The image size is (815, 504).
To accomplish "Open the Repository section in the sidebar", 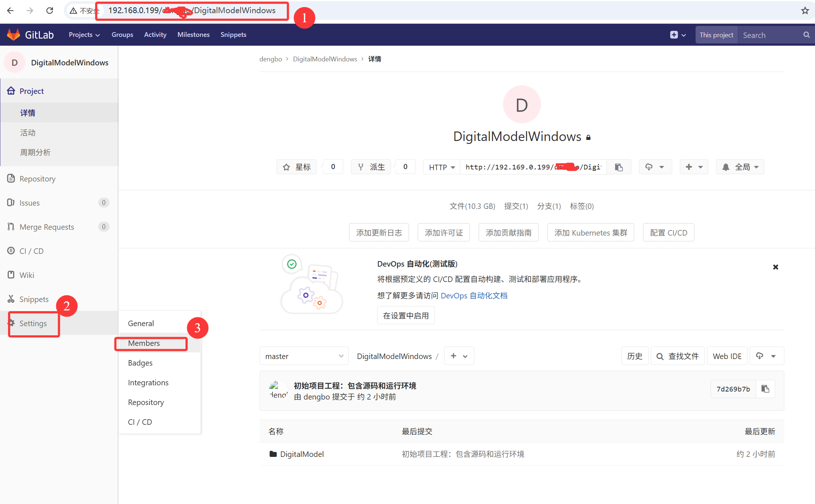I will tap(38, 179).
